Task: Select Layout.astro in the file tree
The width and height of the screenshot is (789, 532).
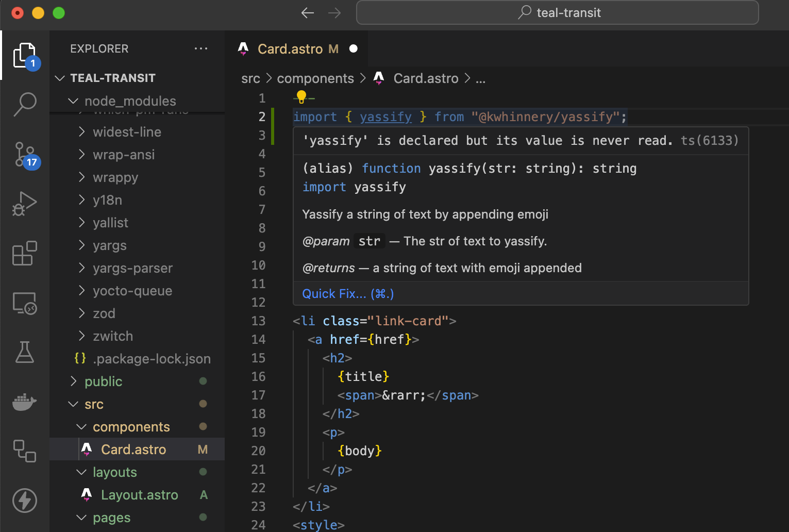Action: (x=139, y=494)
